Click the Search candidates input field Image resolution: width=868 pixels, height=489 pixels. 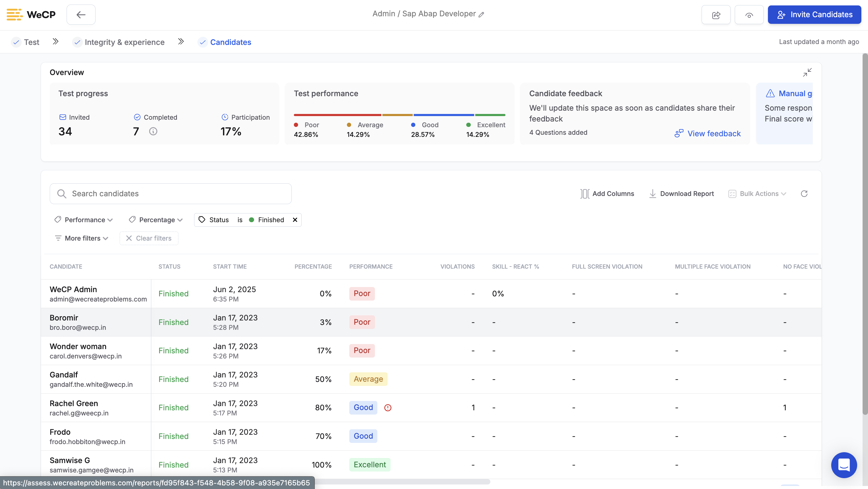(x=171, y=194)
